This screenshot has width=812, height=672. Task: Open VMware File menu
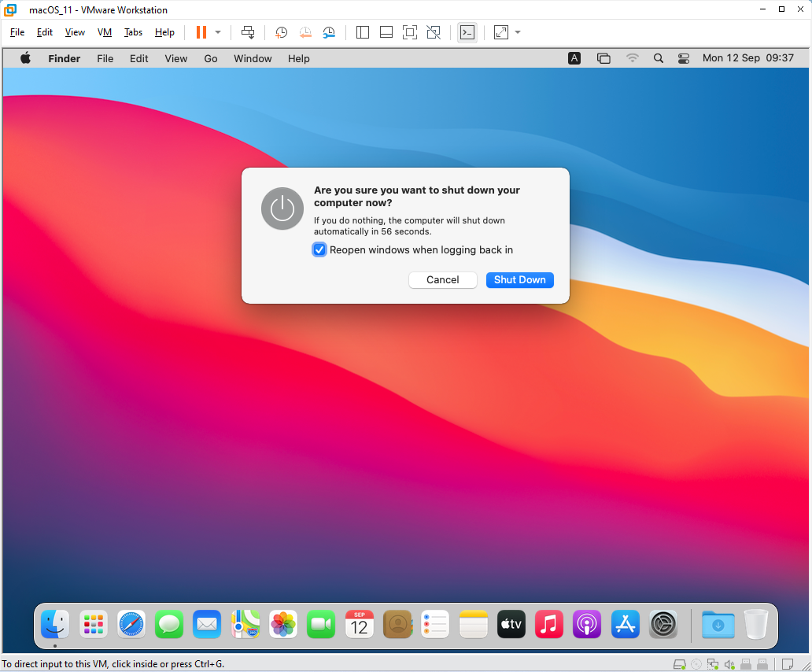coord(17,32)
